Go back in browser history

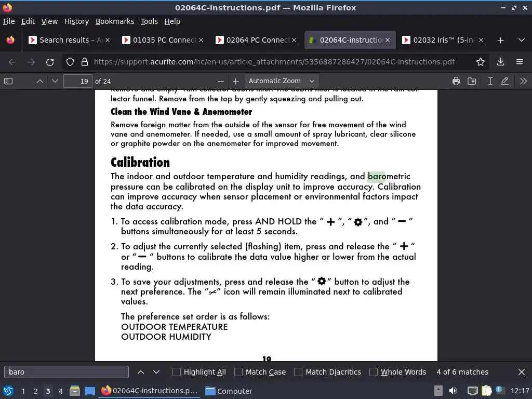tap(12, 62)
